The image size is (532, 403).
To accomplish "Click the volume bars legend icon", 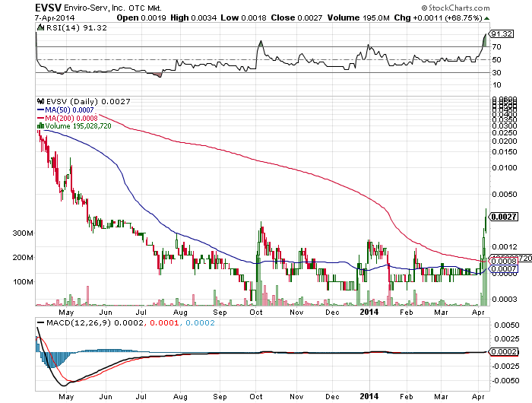I will click(x=40, y=125).
